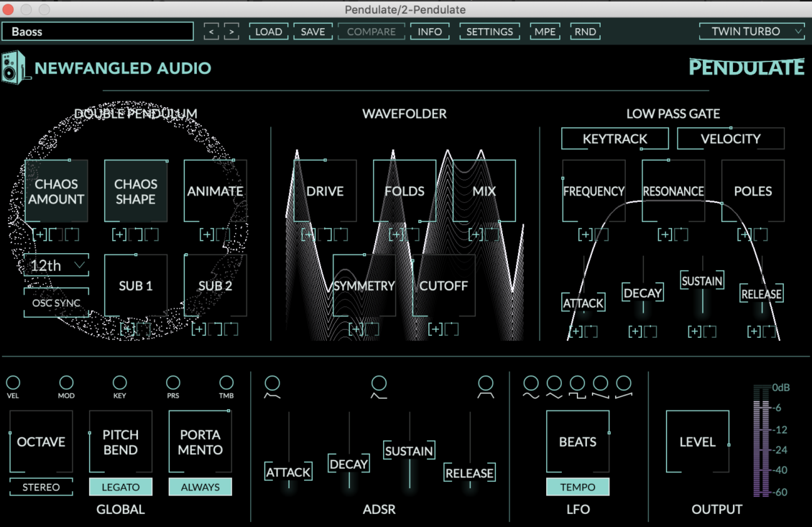Viewport: 812px width, 527px height.
Task: Click the SYMMETRY control pad
Action: [364, 285]
